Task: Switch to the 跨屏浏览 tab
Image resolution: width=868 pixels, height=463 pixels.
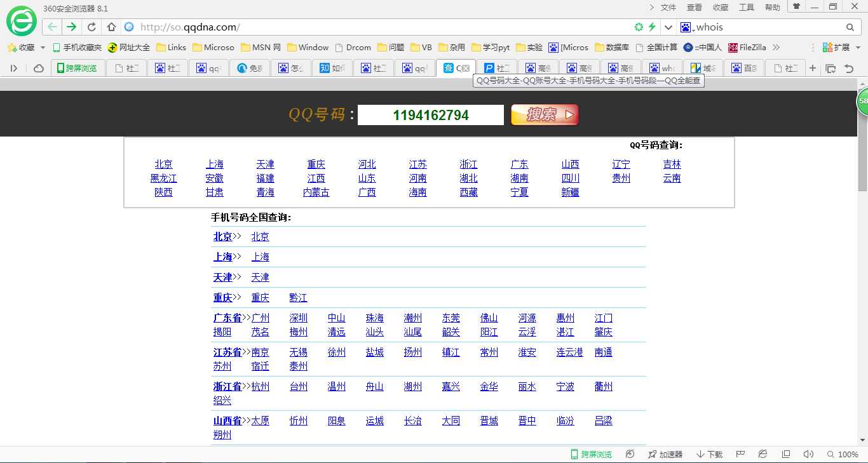Action: [77, 68]
